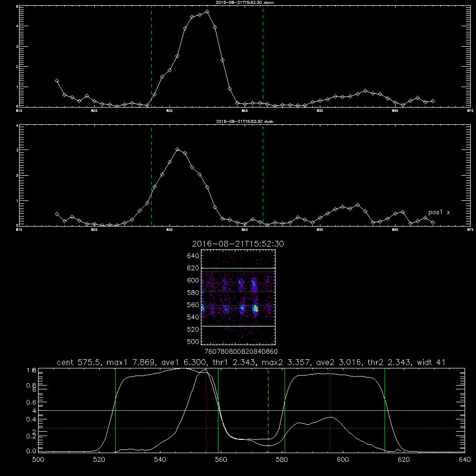
Task: Click 'widt 41' in the statistics line
Action: tap(431, 362)
